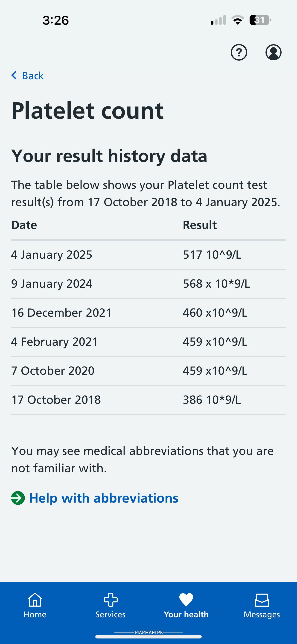Tap the Services cross icon
The width and height of the screenshot is (297, 644).
tap(111, 600)
